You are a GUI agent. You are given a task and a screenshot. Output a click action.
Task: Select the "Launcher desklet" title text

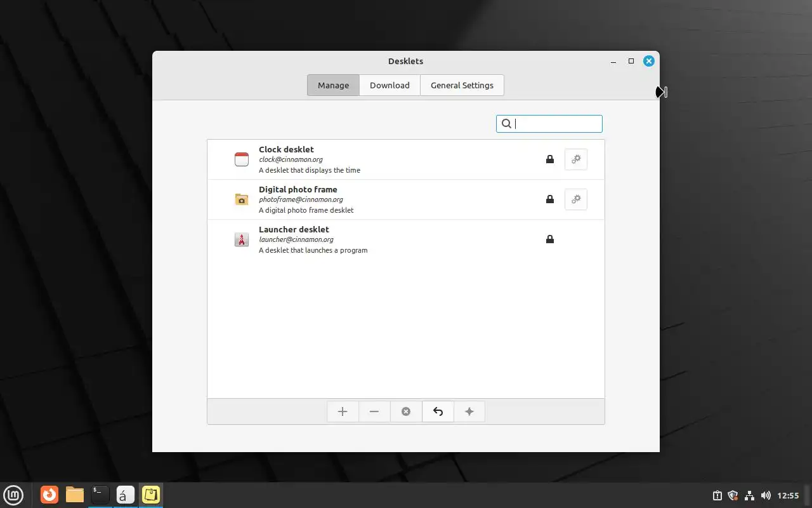click(x=294, y=229)
